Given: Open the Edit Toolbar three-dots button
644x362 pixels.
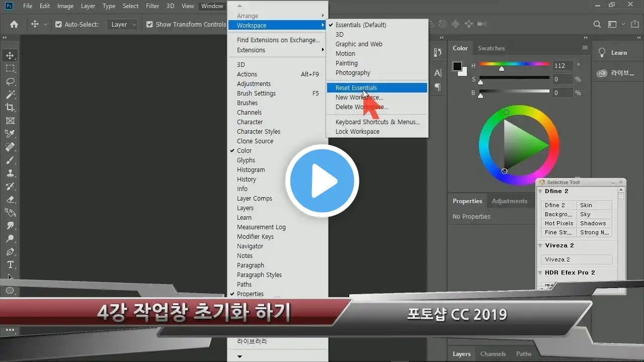Looking at the screenshot, I should coord(10,331).
